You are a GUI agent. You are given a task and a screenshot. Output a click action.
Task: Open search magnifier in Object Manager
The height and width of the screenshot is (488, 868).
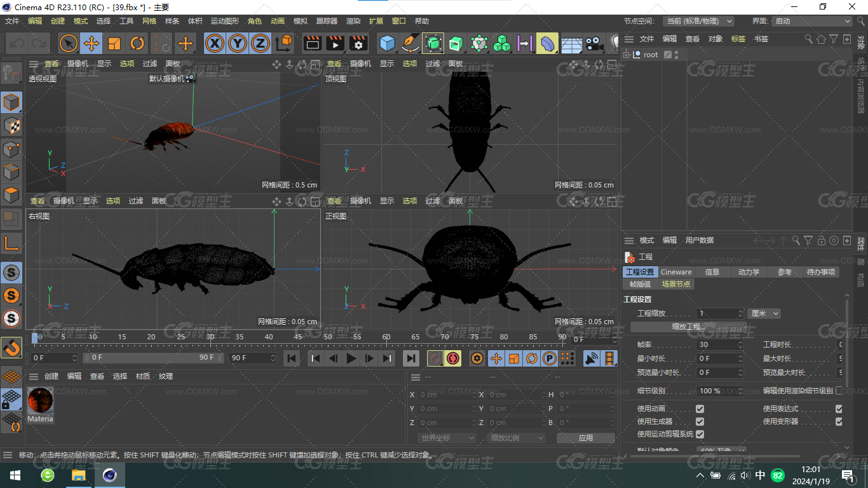pyautogui.click(x=808, y=39)
